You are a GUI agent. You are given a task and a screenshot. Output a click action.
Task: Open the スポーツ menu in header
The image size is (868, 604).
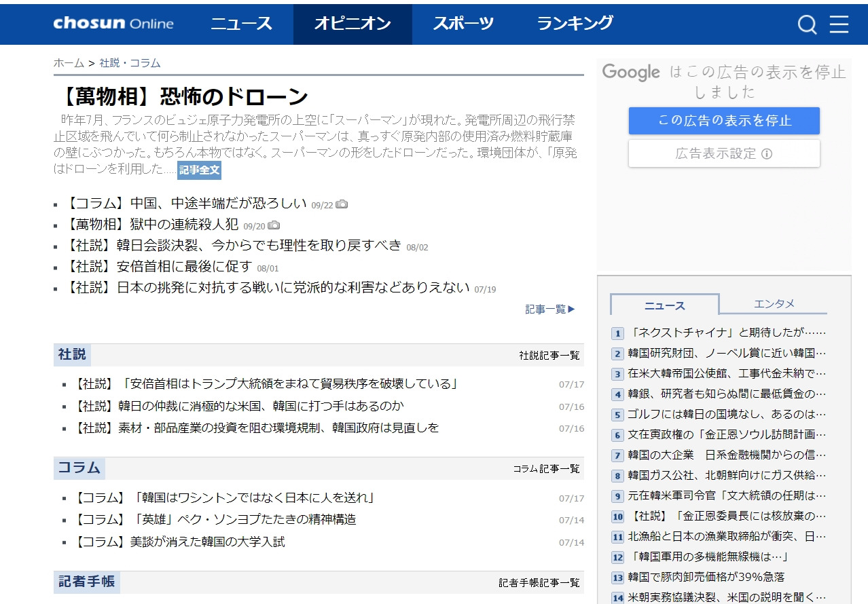[464, 24]
